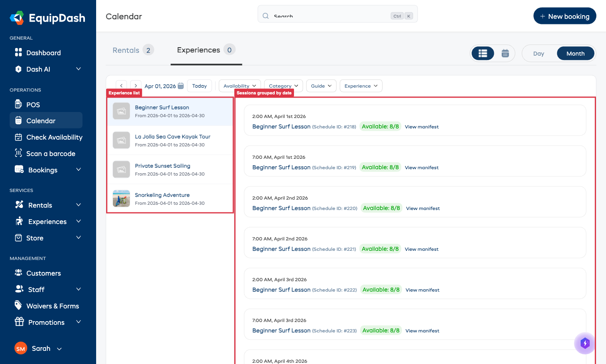This screenshot has width=606, height=364.
Task: Open the Availability filter dropdown
Action: (239, 86)
